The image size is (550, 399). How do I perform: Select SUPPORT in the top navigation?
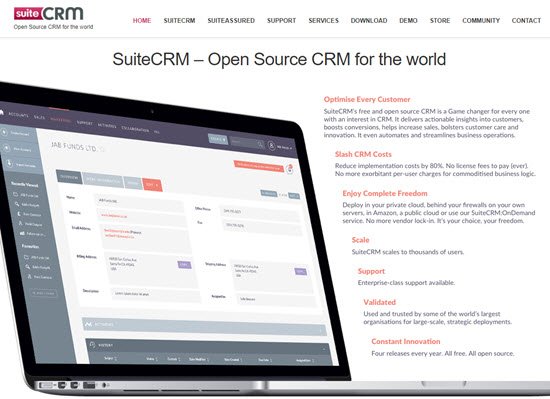281,21
